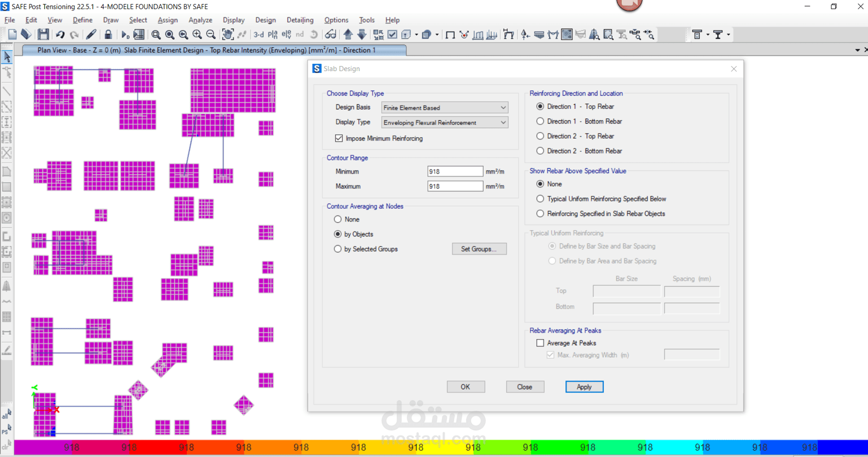Click the previous selection 'PS' sidebar icon
The height and width of the screenshot is (457, 868).
click(6, 430)
